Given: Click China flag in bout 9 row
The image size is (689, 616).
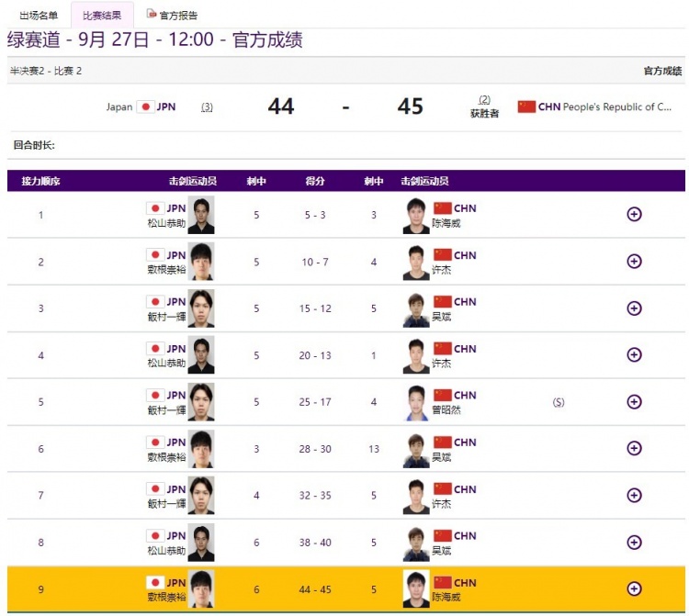Looking at the screenshot, I should point(442,583).
